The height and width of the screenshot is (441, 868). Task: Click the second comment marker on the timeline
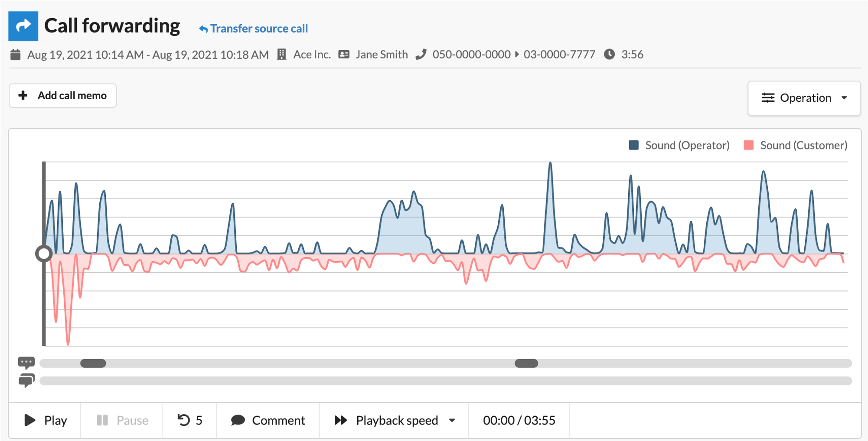(x=526, y=363)
